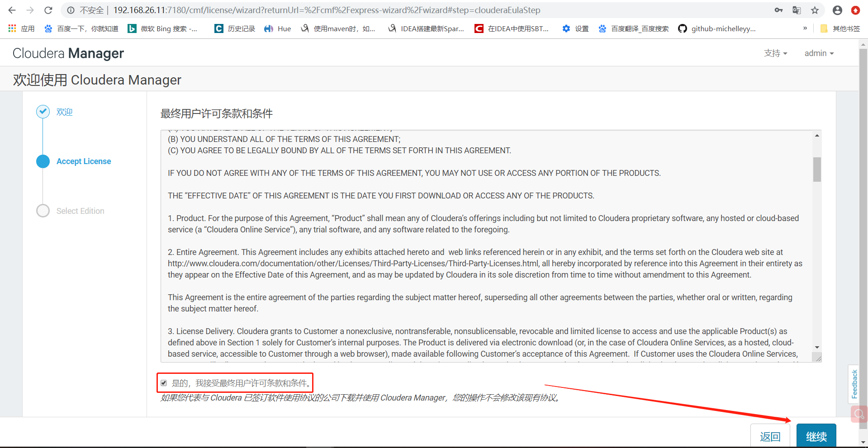
Task: Toggle the accept license terms checkbox
Action: click(164, 383)
